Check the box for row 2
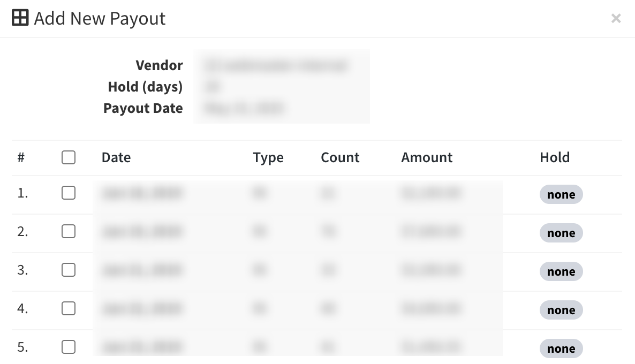635x364 pixels. click(x=69, y=231)
